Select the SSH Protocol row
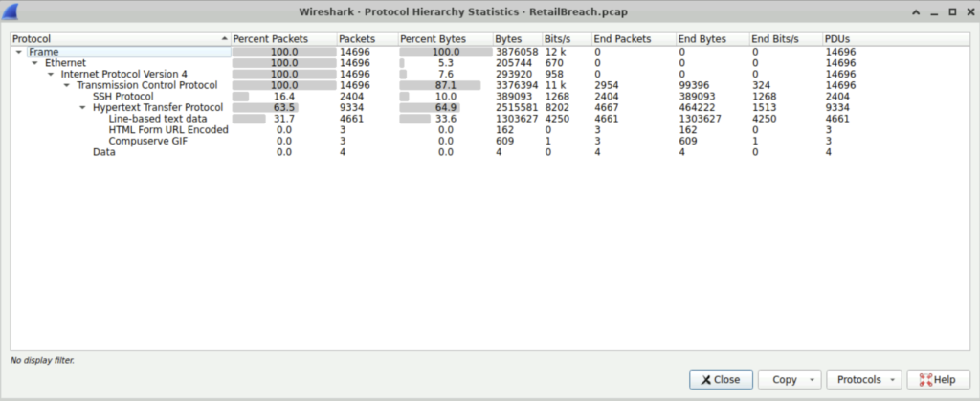The image size is (980, 401). [122, 97]
